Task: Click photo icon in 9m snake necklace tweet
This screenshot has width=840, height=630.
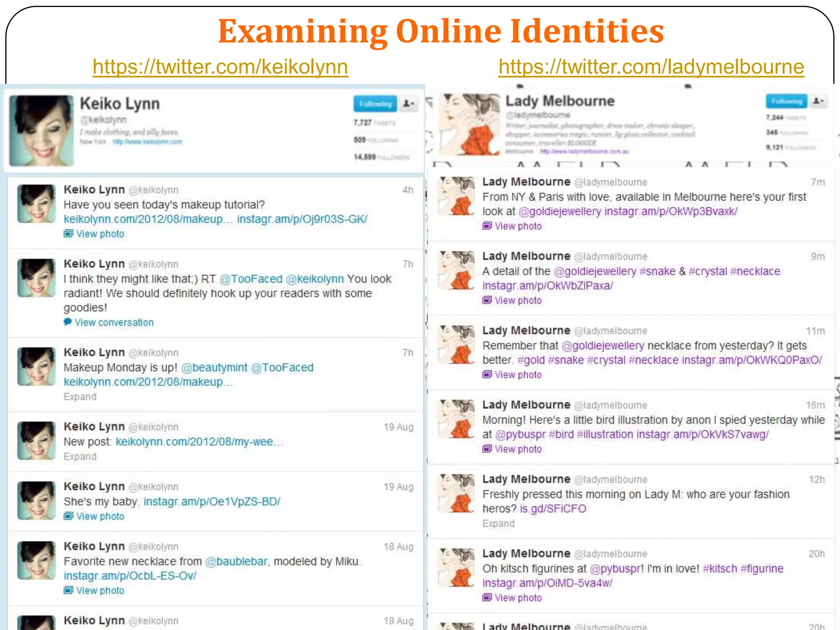Action: point(487,300)
